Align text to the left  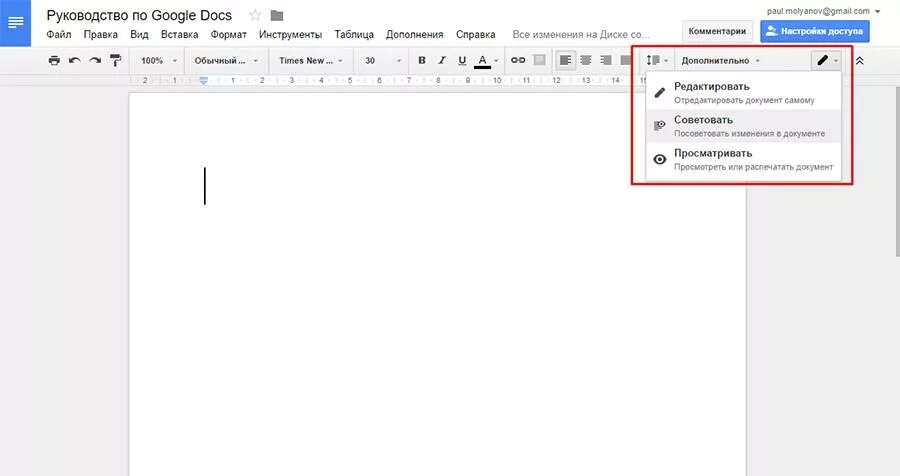click(x=565, y=60)
